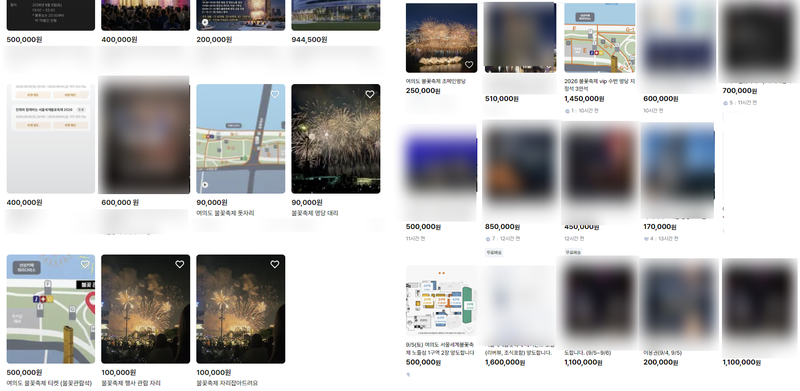Click the 944,500원 price
This screenshot has width=800, height=391.
pos(309,39)
